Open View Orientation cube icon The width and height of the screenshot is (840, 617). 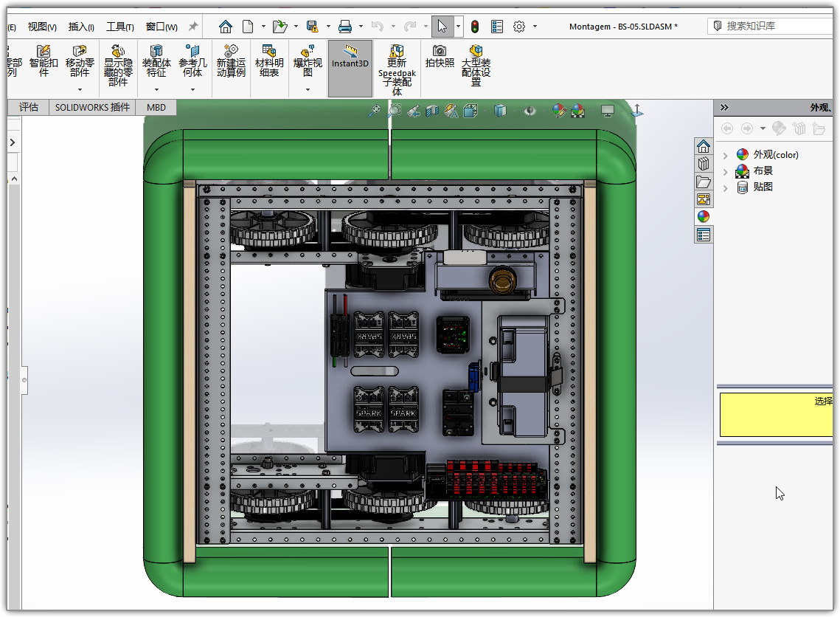pos(471,111)
